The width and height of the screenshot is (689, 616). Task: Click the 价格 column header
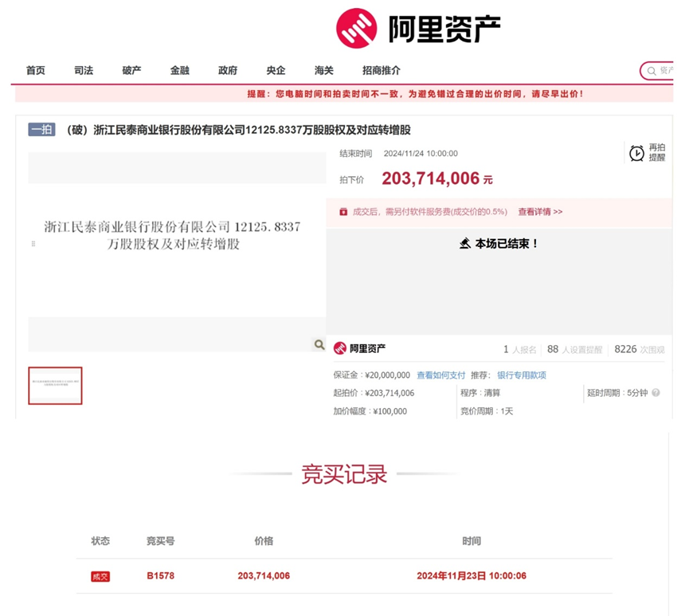[x=264, y=541]
